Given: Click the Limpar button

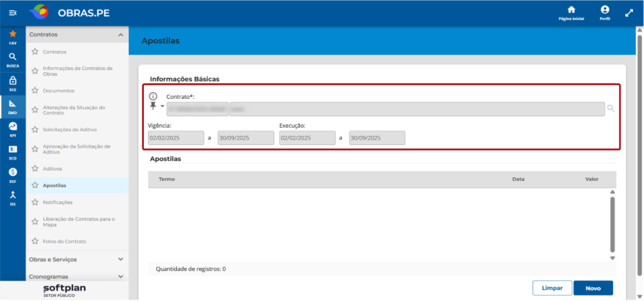Looking at the screenshot, I should point(552,288).
